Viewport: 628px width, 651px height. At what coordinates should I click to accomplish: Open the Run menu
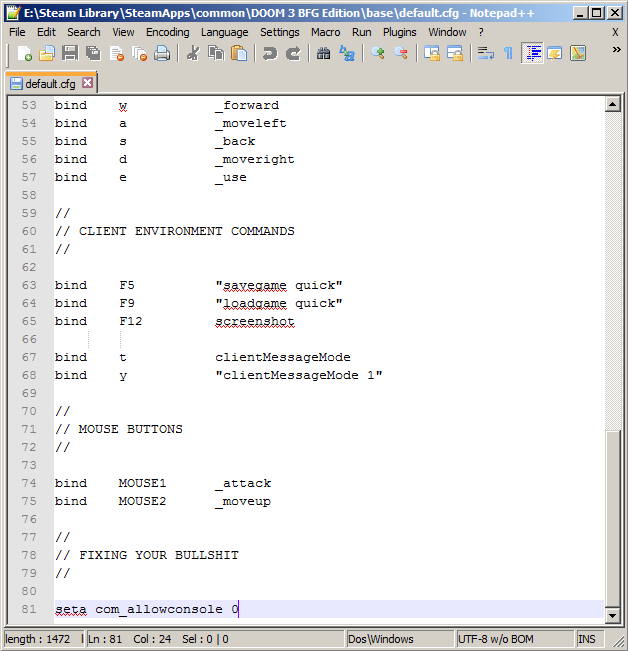[362, 32]
